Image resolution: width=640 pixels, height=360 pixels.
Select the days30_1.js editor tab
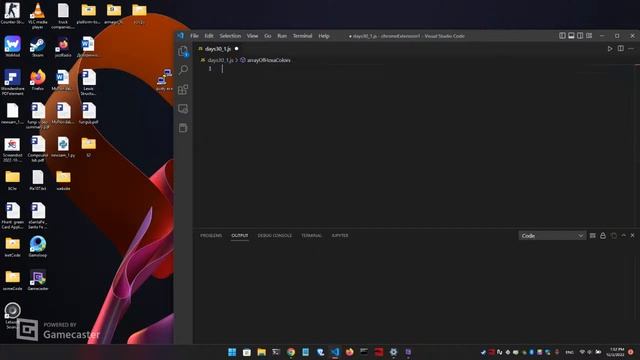pos(218,49)
